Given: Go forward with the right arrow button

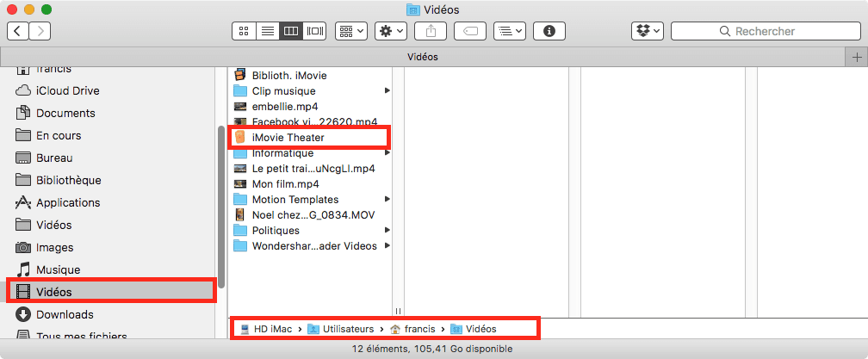Looking at the screenshot, I should click(x=40, y=31).
